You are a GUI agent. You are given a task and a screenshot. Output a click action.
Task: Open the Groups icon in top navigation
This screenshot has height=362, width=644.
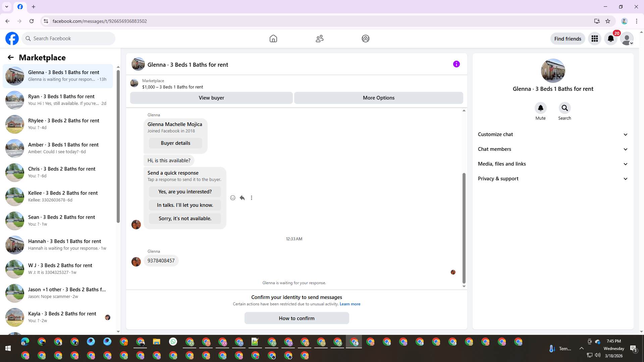[x=365, y=39]
